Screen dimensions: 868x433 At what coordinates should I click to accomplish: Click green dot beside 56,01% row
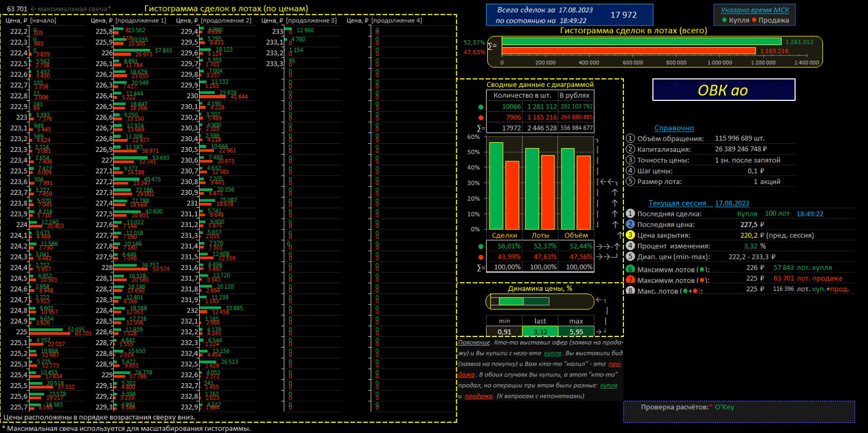tap(481, 246)
